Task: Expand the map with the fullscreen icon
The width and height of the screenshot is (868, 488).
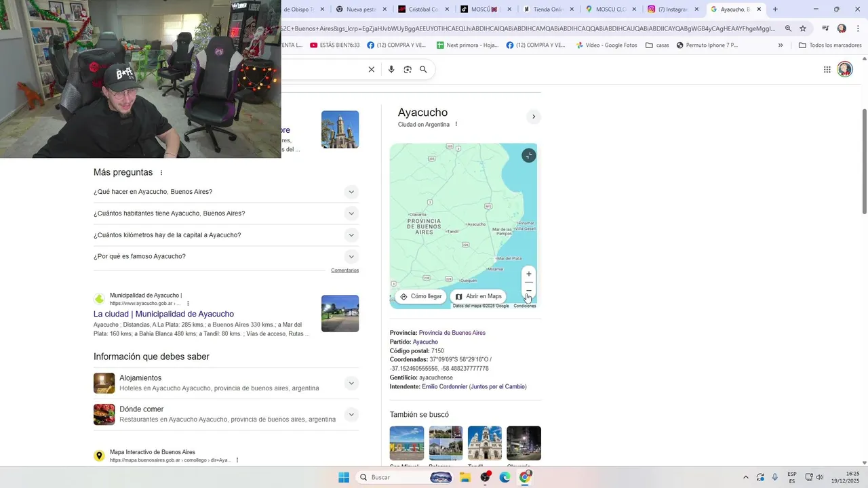Action: tap(529, 155)
